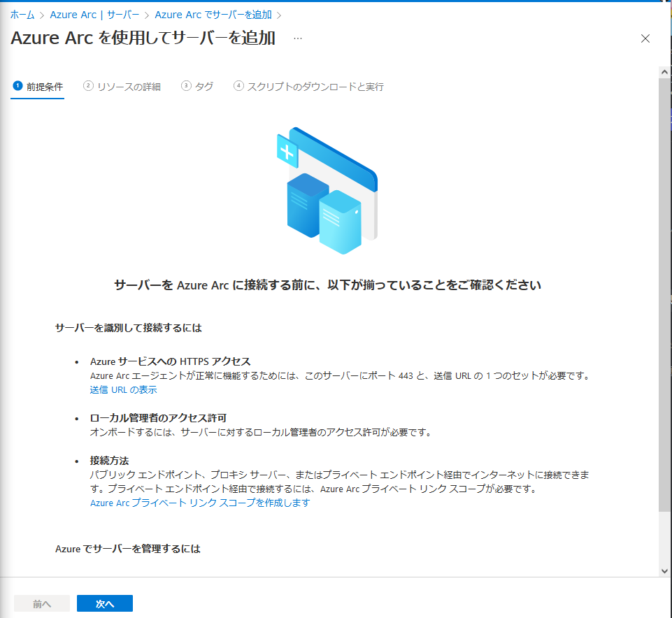The image size is (672, 618).
Task: Click the server illustration graphic
Action: pos(327,191)
